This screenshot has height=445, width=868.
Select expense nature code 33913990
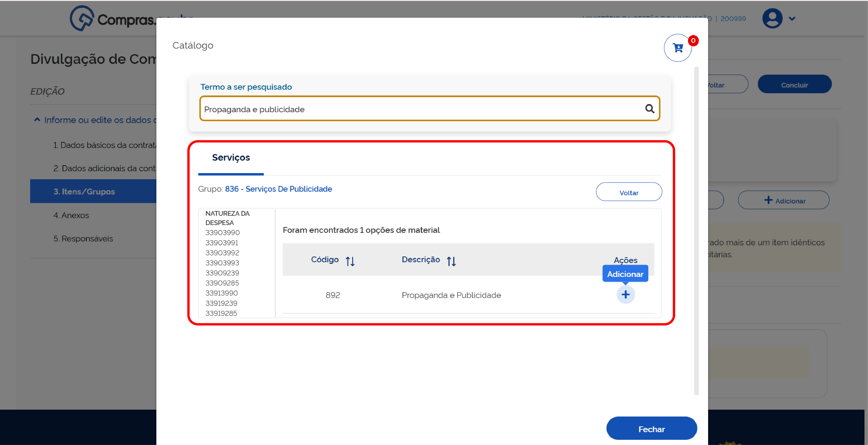(222, 293)
